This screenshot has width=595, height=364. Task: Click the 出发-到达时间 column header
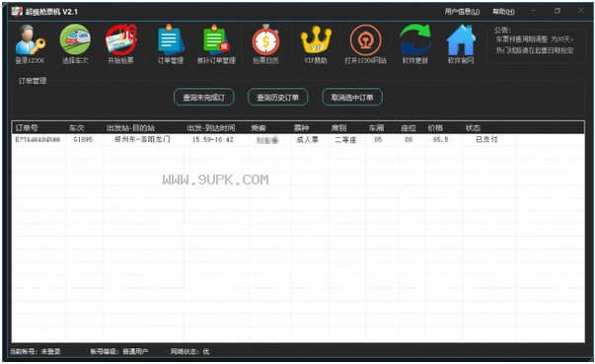[x=211, y=128]
